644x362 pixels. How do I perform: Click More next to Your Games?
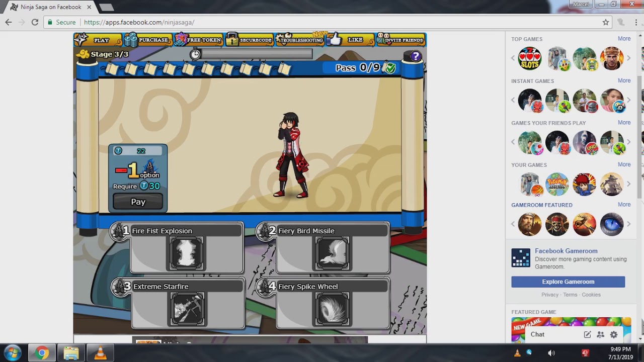tap(624, 164)
